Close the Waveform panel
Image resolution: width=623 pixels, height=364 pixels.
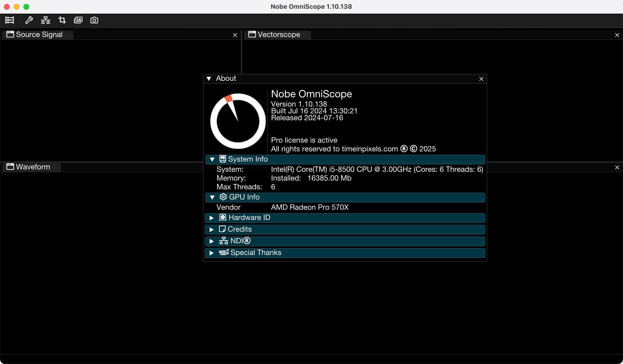pyautogui.click(x=617, y=167)
